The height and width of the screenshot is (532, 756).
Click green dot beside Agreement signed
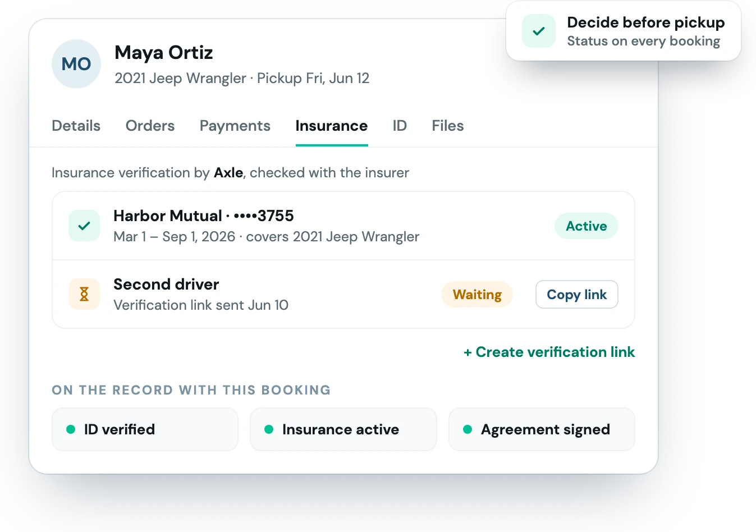coord(468,429)
